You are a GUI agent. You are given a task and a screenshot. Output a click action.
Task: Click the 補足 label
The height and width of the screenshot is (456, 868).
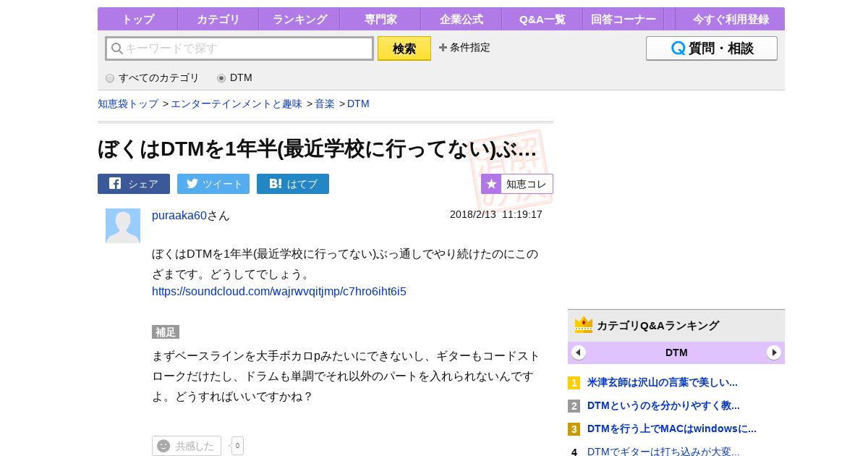[166, 332]
